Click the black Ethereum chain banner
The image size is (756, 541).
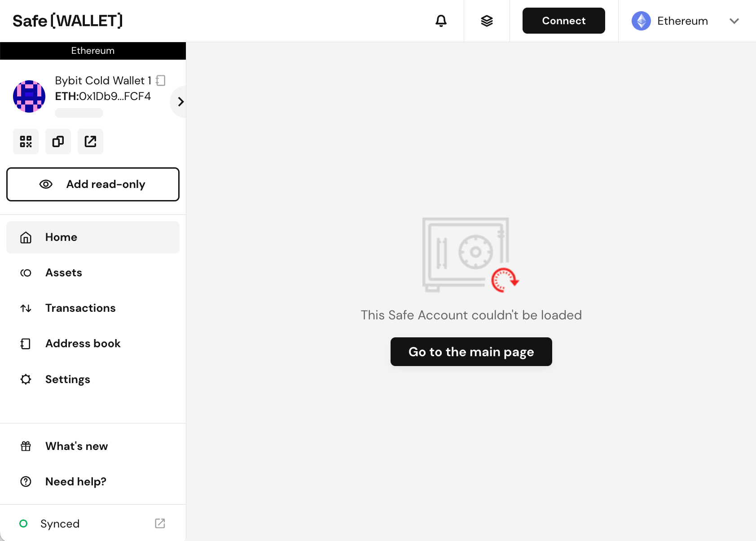pos(93,51)
